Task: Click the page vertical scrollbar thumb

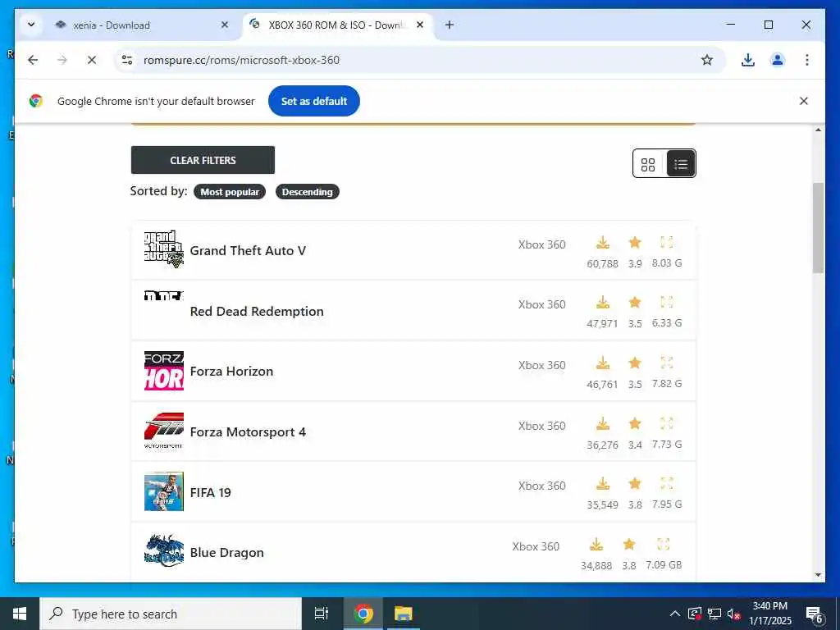Action: 818,228
